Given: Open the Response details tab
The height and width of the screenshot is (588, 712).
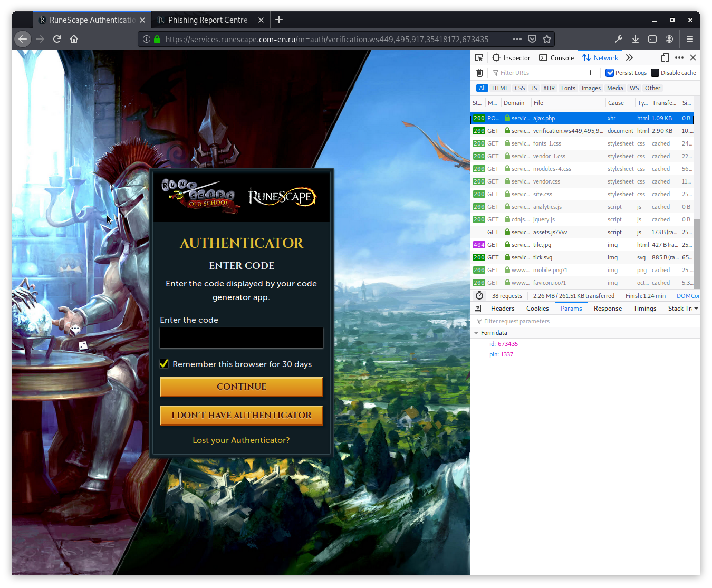Looking at the screenshot, I should pos(608,309).
